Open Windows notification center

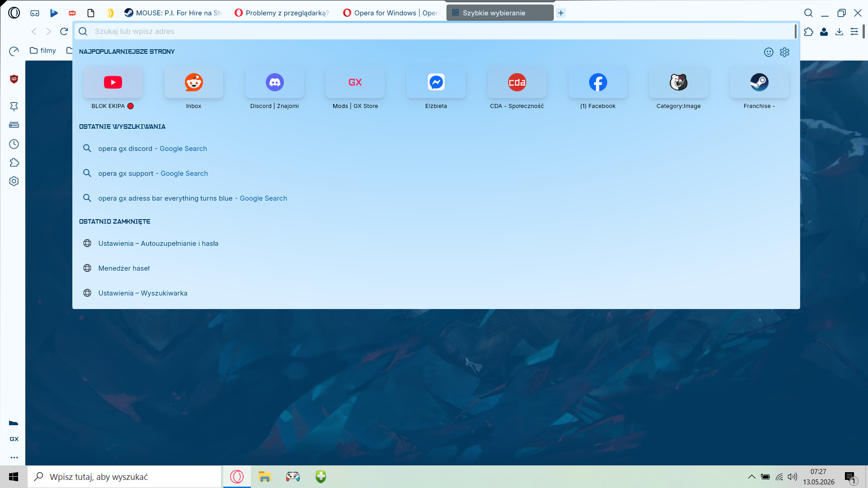point(851,478)
